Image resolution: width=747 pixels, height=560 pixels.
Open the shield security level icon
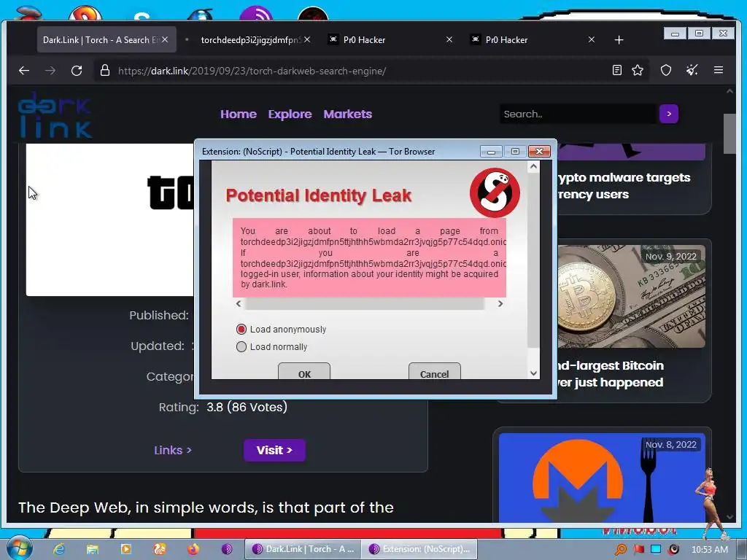666,71
